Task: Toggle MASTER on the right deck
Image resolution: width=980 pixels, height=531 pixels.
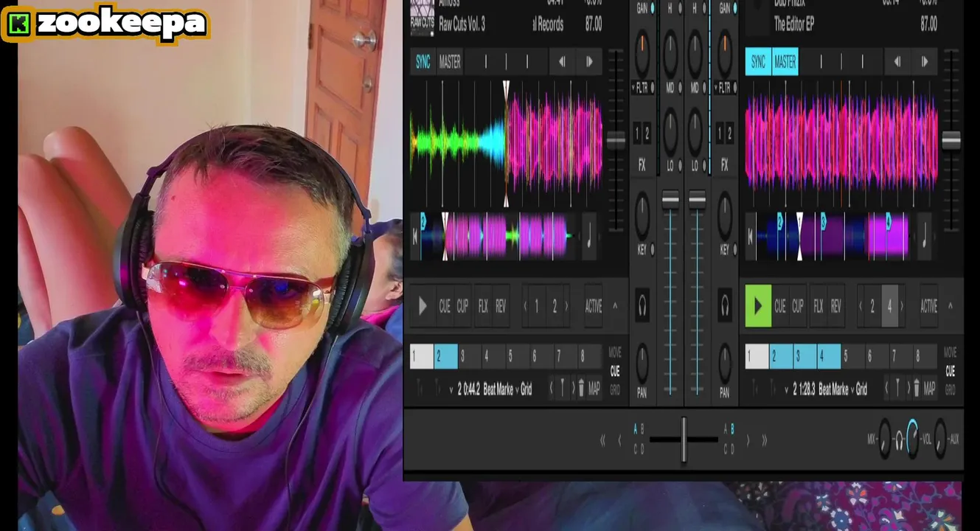Action: coord(785,62)
